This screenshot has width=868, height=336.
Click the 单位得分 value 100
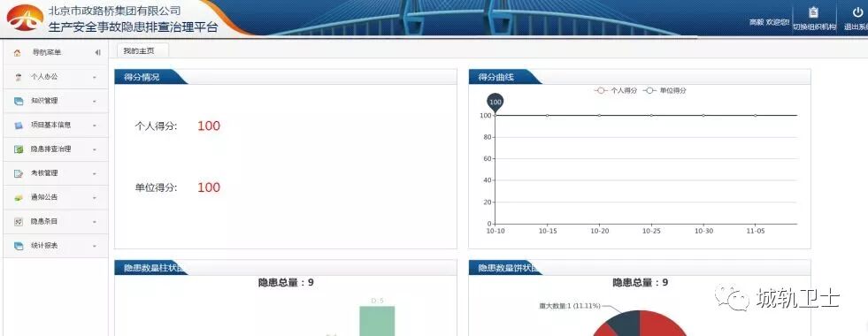point(209,187)
